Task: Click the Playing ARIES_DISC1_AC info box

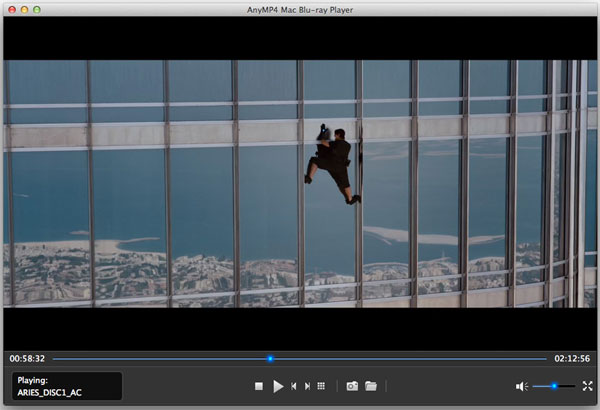Action: pyautogui.click(x=66, y=386)
